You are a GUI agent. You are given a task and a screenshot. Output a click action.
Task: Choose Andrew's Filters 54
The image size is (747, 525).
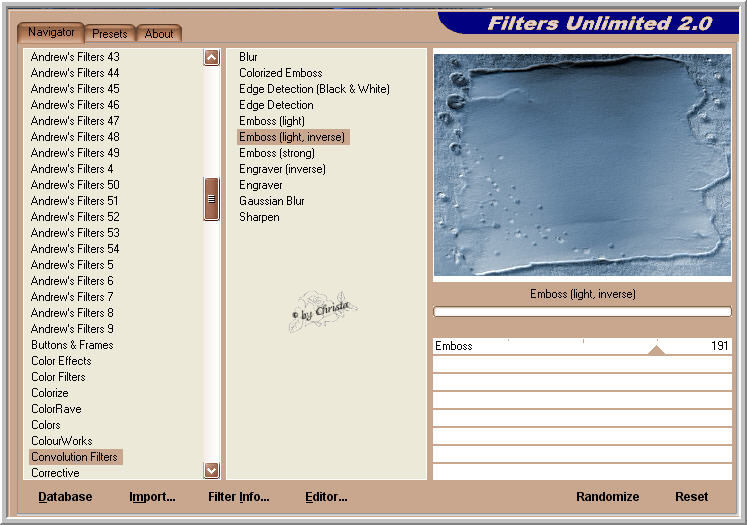[x=75, y=249]
